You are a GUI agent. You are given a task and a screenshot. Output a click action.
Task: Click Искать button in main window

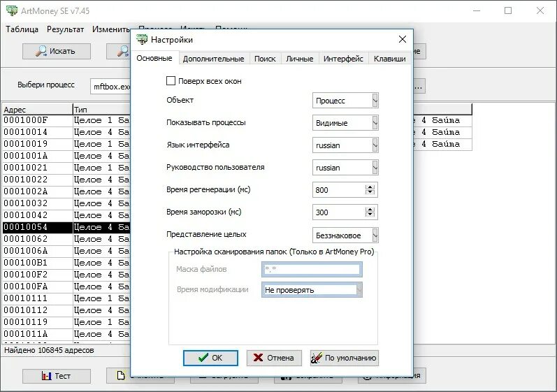coord(57,51)
